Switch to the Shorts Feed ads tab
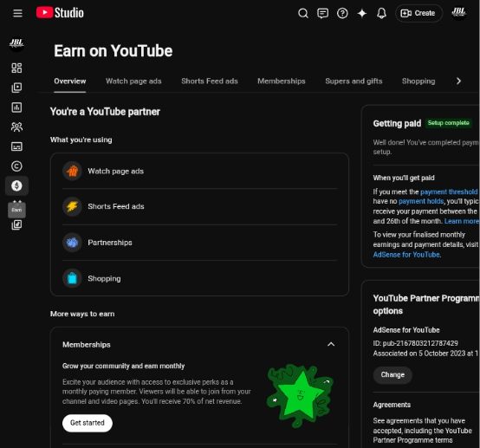Image resolution: width=480 pixels, height=448 pixels. click(210, 81)
